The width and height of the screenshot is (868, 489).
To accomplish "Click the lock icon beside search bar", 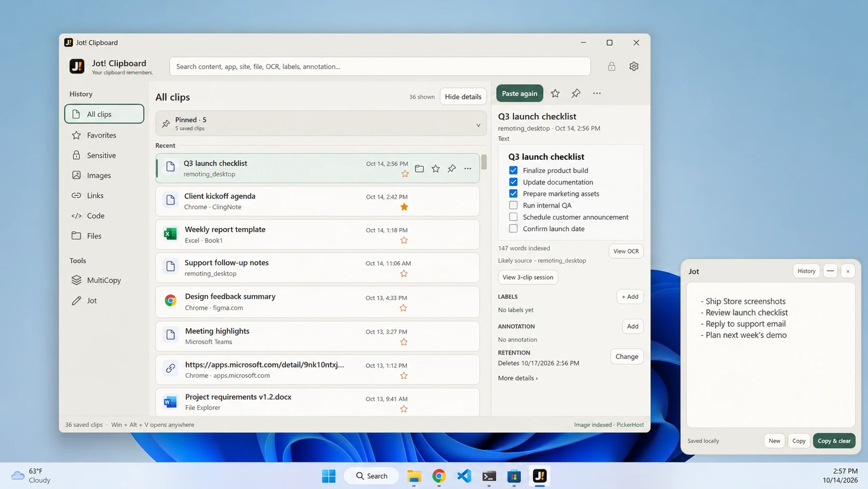I will point(612,67).
